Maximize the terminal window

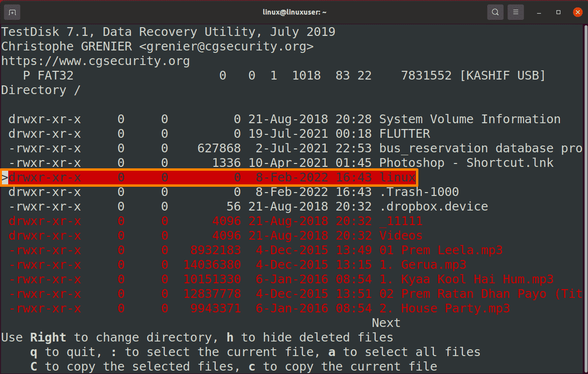pyautogui.click(x=558, y=12)
